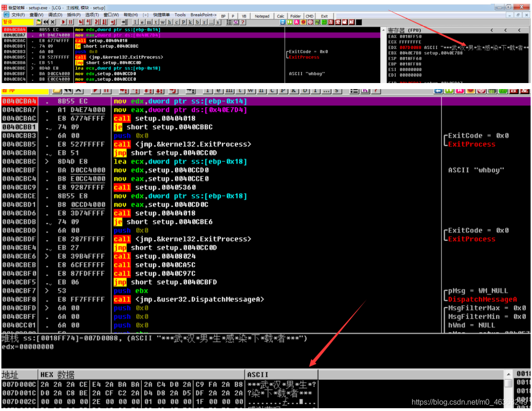The image size is (532, 411).
Task: Open the 查看(V) menu
Action: pos(36,15)
